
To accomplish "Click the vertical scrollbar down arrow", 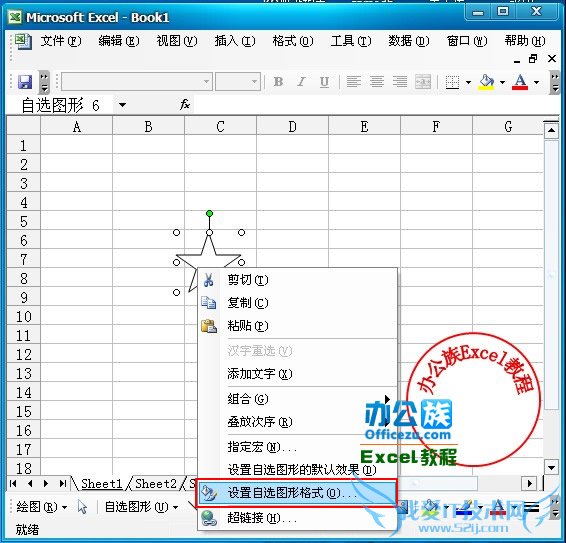I will tap(551, 468).
